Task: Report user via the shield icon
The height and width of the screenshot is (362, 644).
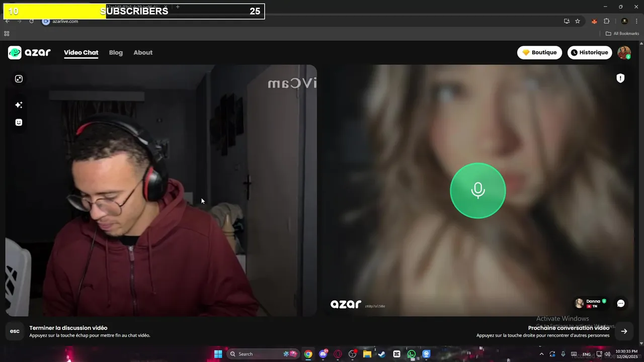Action: pos(620,78)
